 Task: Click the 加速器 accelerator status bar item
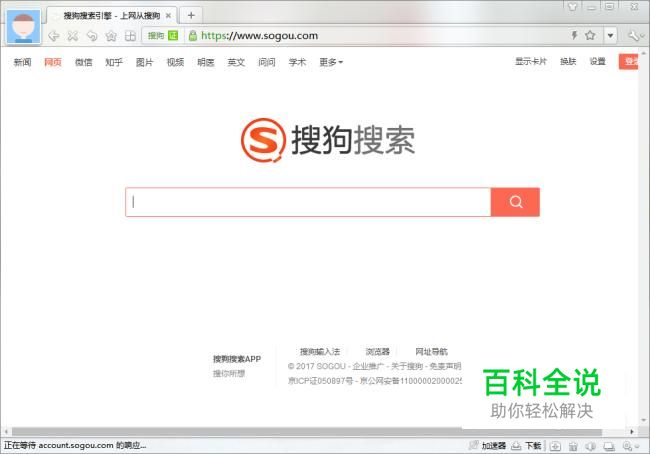tap(487, 446)
